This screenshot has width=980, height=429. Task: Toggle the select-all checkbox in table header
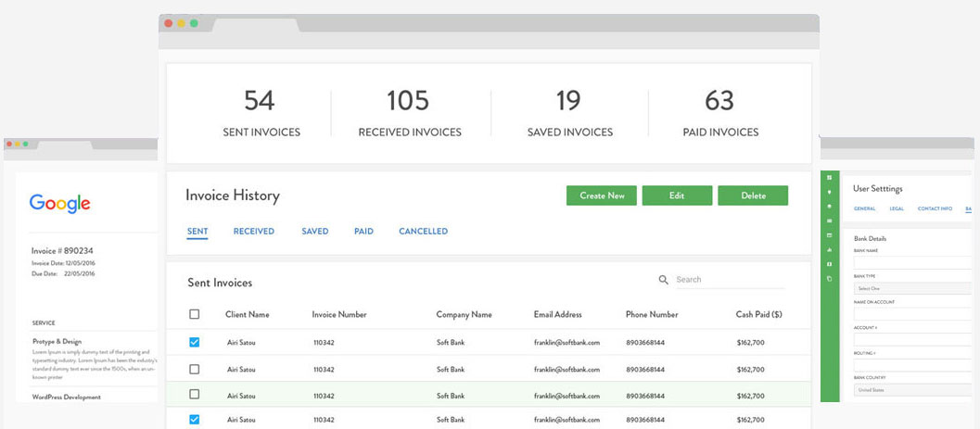click(x=195, y=315)
